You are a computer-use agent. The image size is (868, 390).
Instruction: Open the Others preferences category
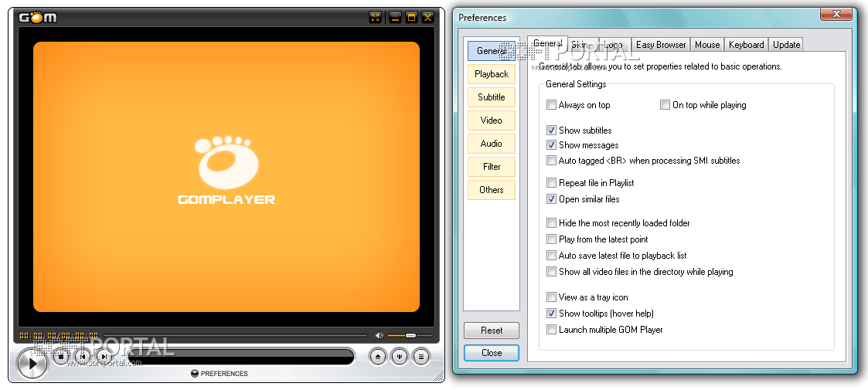tap(491, 190)
